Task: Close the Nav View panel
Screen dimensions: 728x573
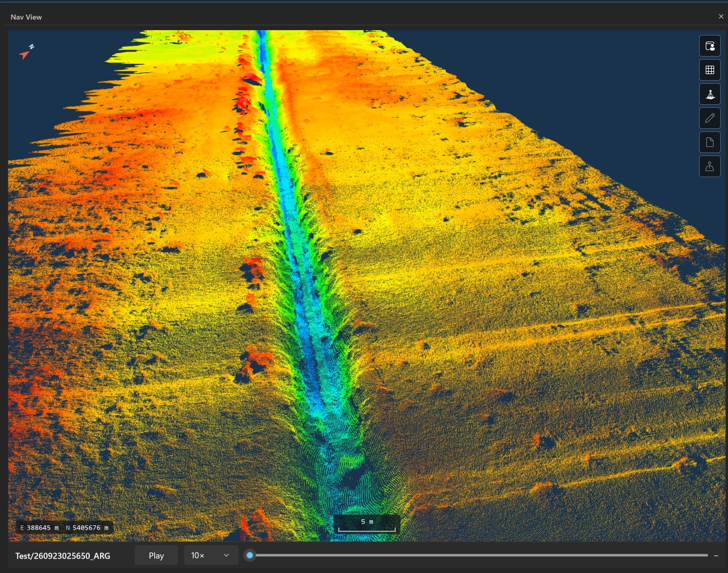Action: pyautogui.click(x=721, y=17)
